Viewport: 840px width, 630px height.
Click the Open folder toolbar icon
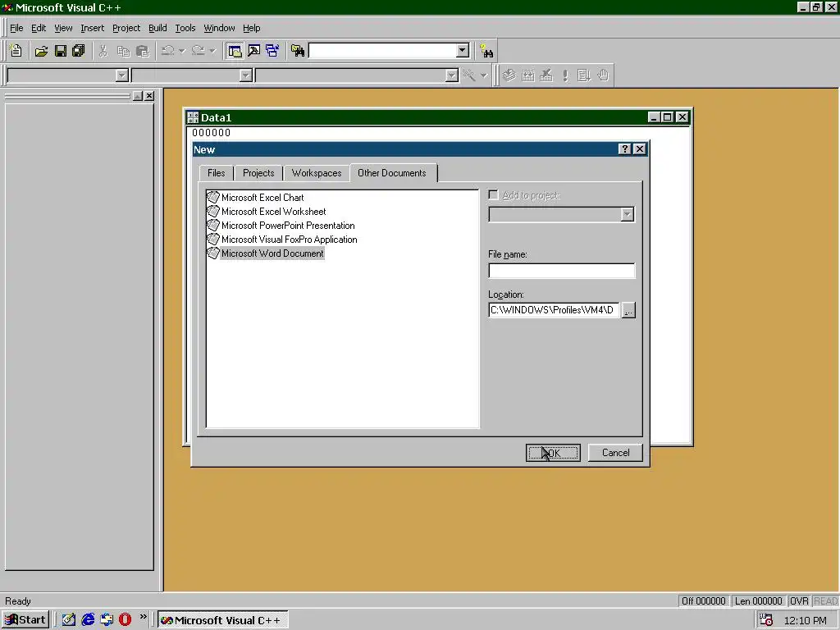click(41, 51)
